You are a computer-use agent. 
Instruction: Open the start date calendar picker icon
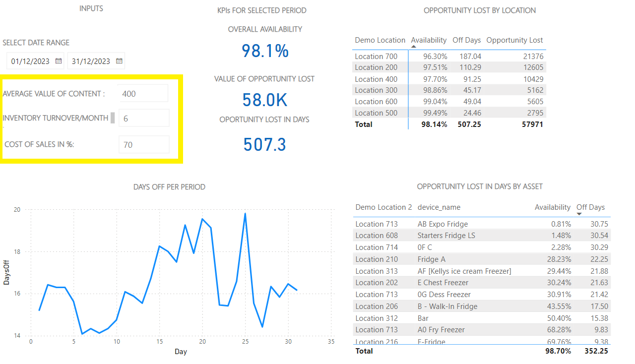click(x=59, y=61)
